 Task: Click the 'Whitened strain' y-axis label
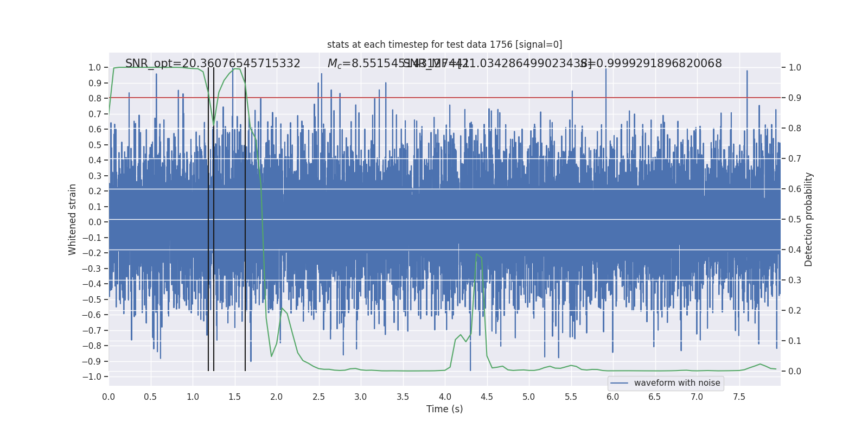(72, 219)
